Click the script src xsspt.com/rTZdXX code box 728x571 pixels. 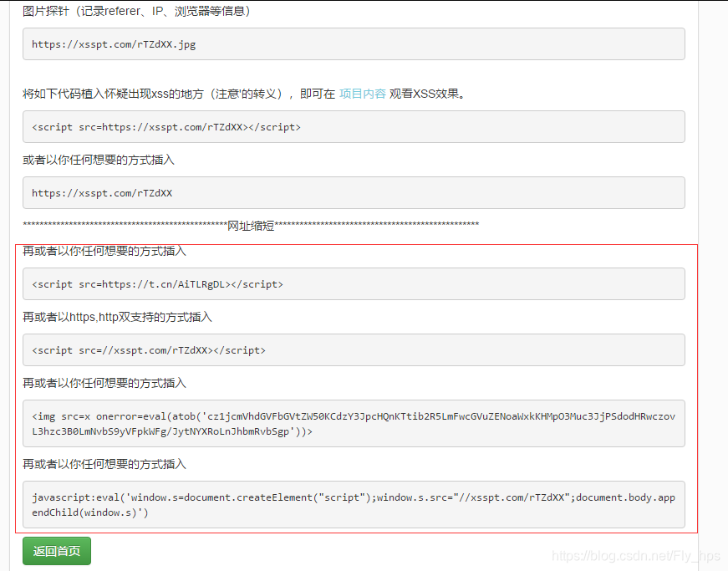pos(354,127)
